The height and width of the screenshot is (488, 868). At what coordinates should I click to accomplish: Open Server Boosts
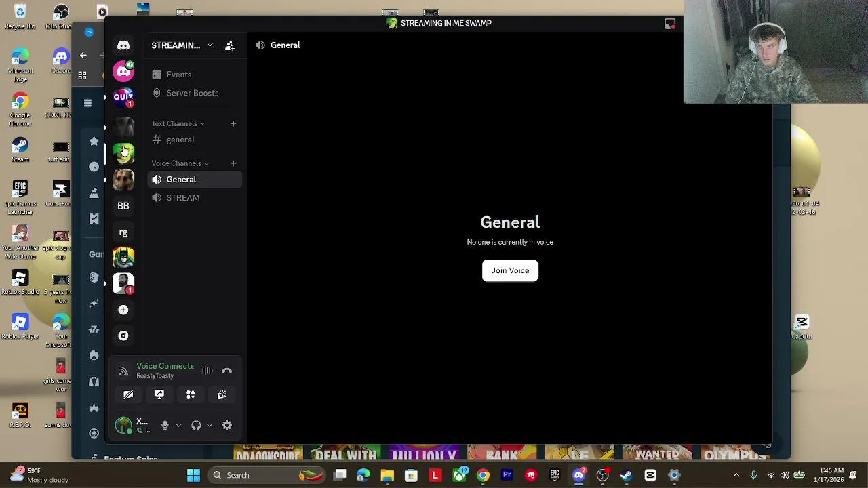[195, 93]
